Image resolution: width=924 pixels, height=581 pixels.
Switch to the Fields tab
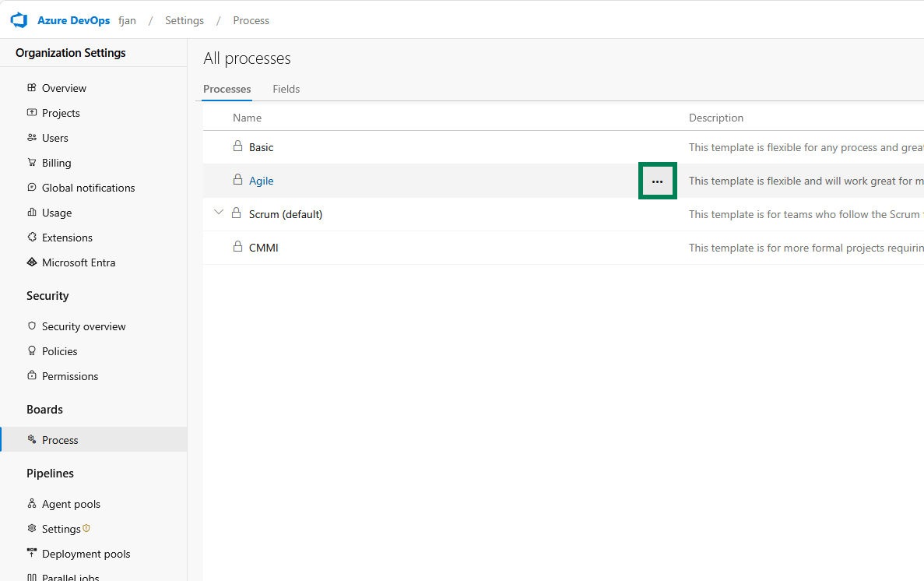tap(286, 89)
